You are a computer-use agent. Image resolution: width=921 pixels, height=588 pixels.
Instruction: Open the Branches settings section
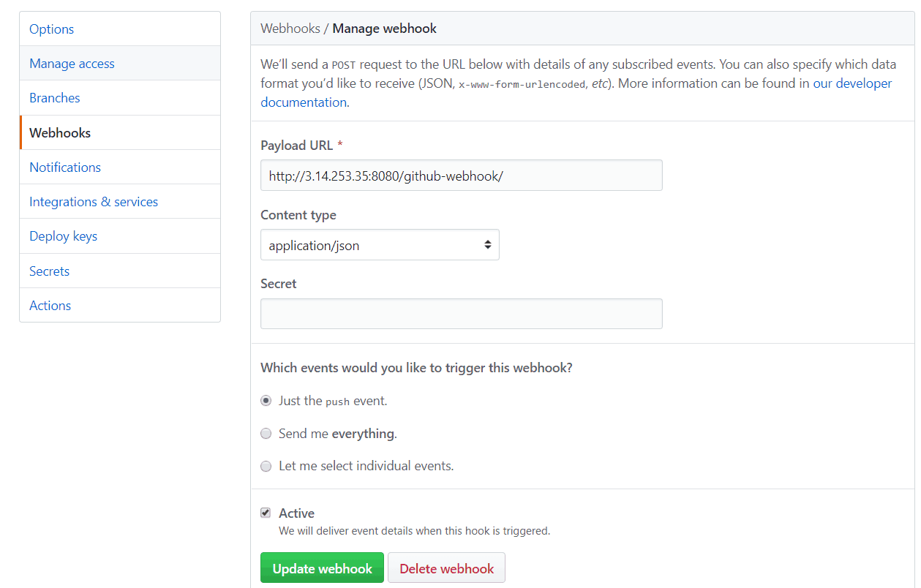click(x=55, y=98)
